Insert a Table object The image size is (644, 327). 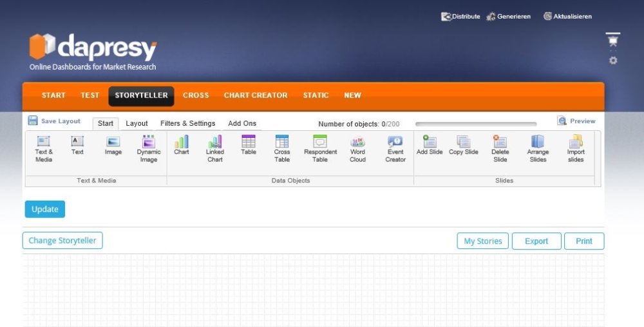[249, 145]
